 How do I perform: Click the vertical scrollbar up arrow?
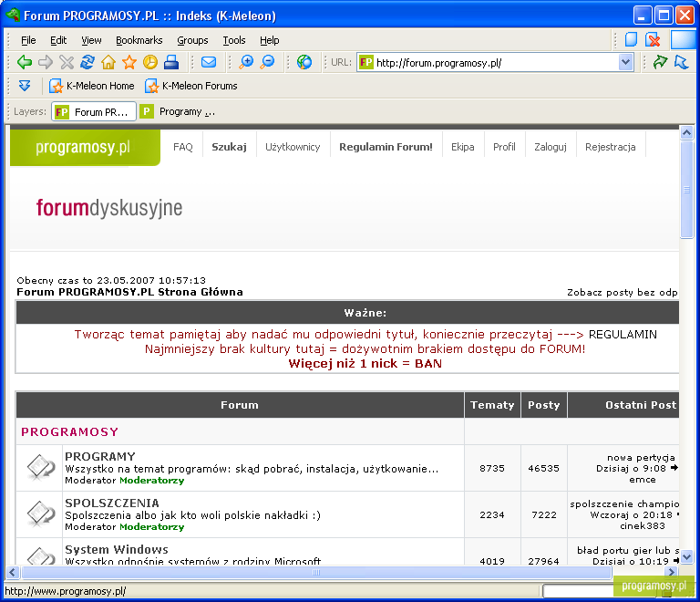pos(686,132)
